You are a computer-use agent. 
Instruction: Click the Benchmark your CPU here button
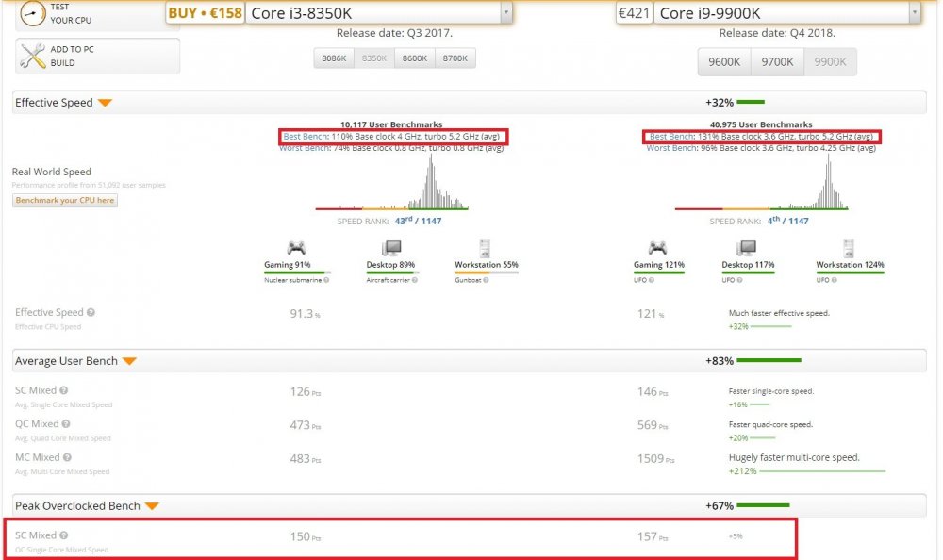65,200
